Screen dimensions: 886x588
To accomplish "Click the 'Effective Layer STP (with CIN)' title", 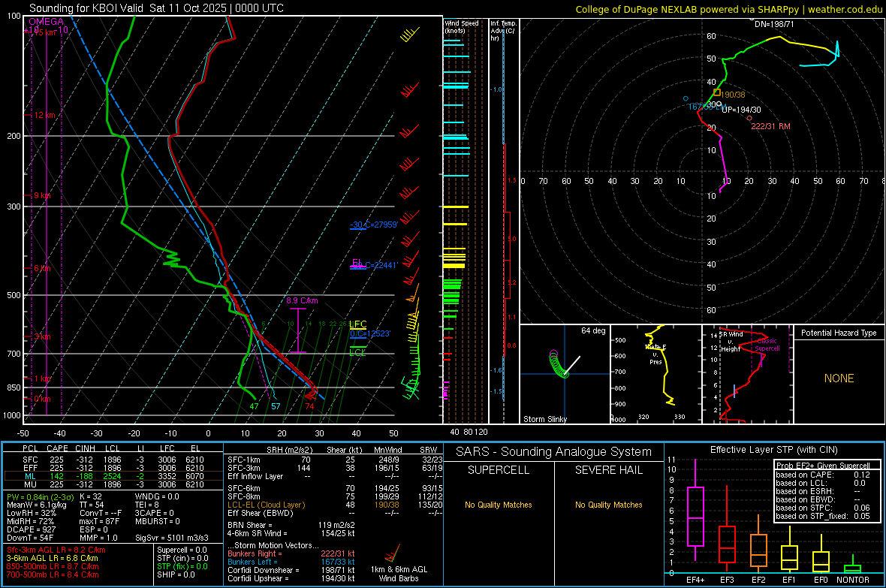I will pyautogui.click(x=773, y=450).
